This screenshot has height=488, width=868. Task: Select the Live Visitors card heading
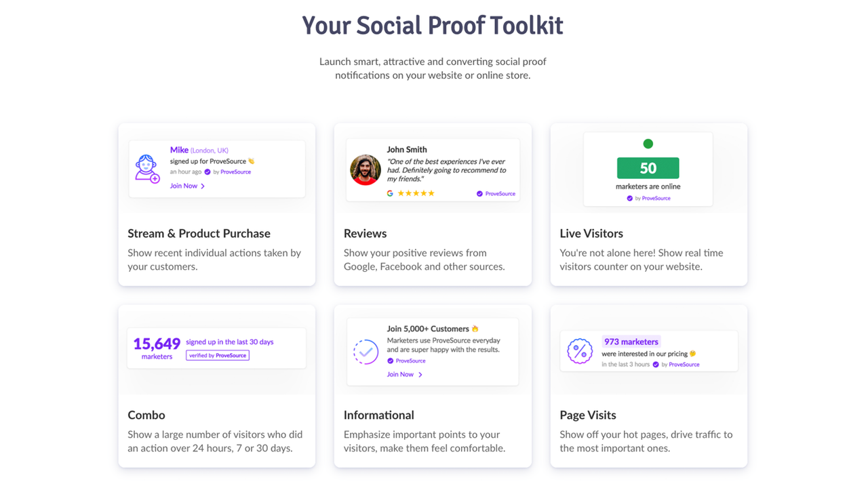tap(591, 233)
